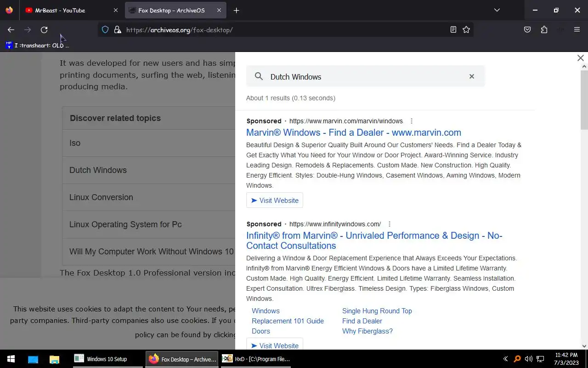The image size is (588, 368).
Task: Open the Windows sitelink
Action: pos(266,311)
